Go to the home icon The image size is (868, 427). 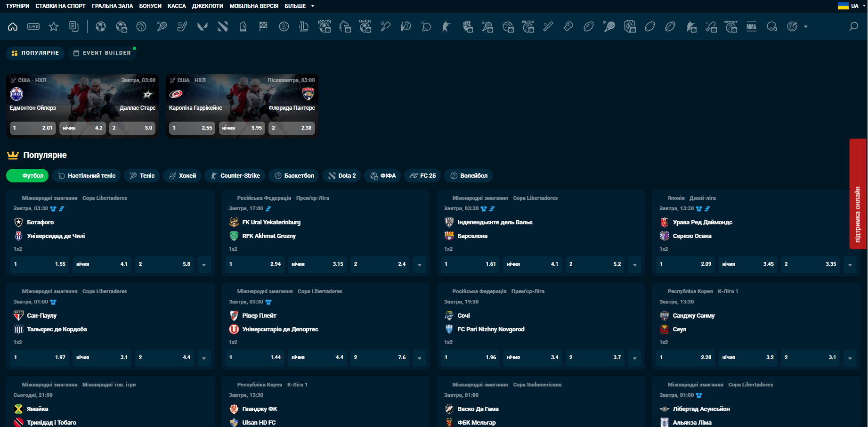point(13,26)
